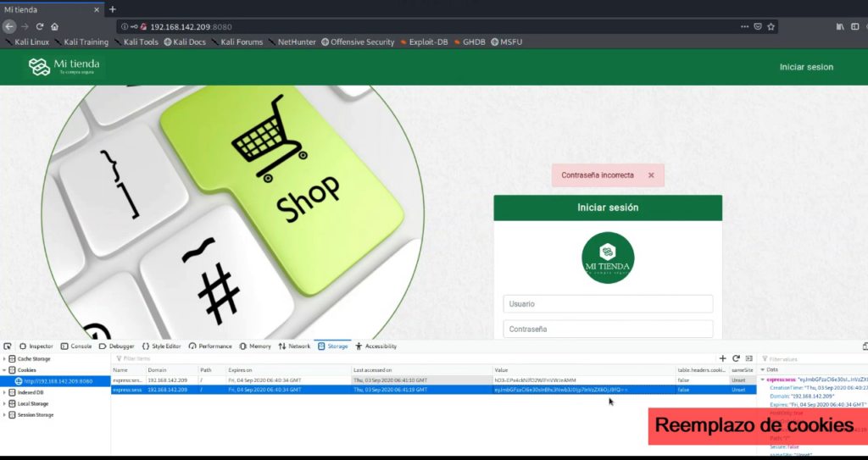Click Iniciar sesion in the site header
The width and height of the screenshot is (868, 460).
[806, 67]
